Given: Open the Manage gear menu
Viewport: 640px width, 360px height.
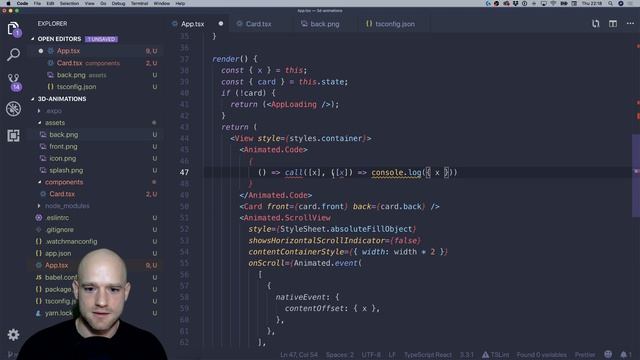Looking at the screenshot, I should 13,335.
